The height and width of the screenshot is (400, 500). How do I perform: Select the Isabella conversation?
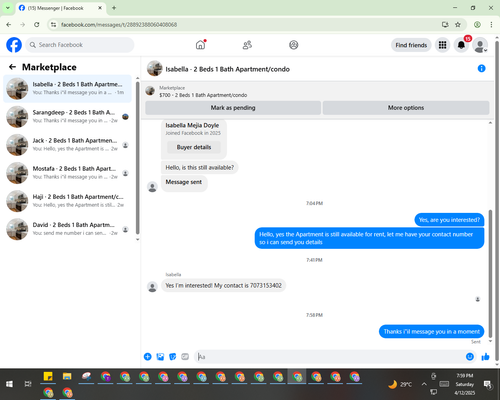[x=67, y=88]
